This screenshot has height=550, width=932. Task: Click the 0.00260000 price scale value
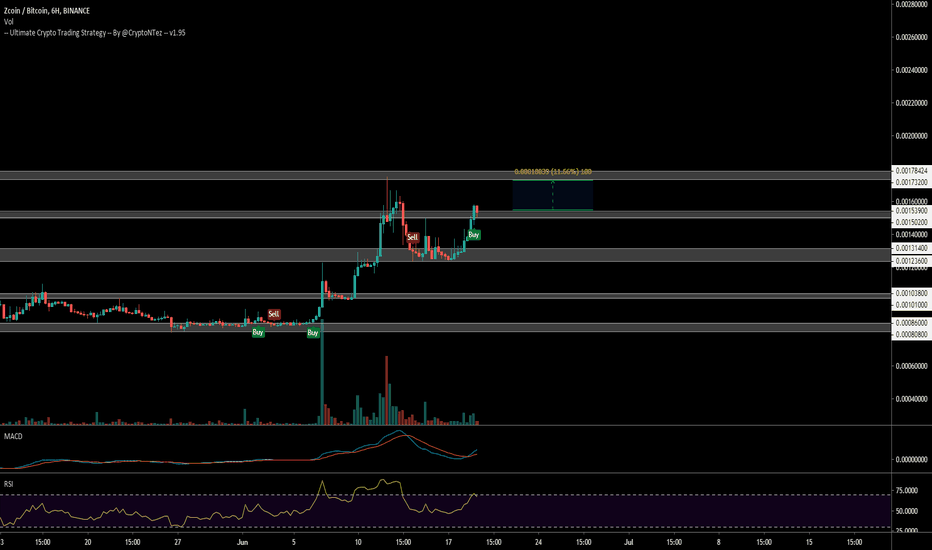coord(911,37)
